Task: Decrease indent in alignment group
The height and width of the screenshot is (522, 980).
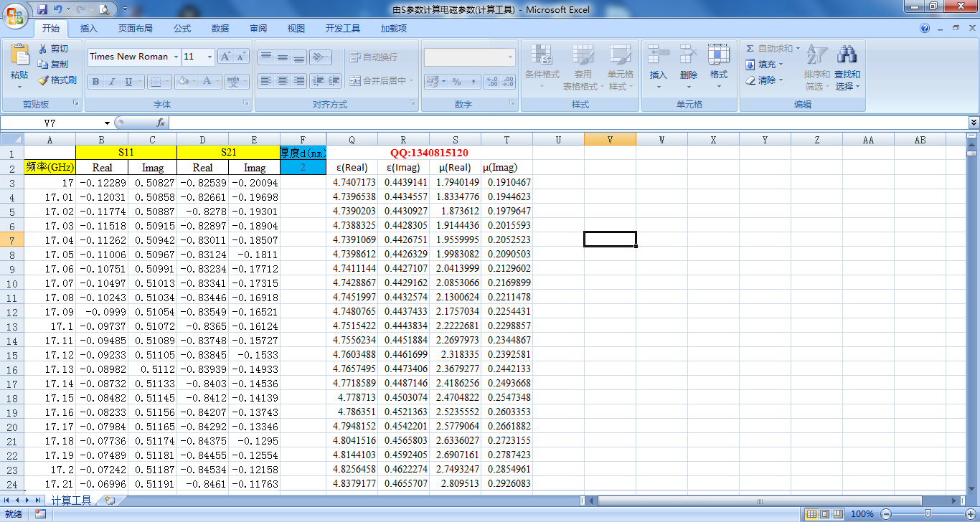Action: point(318,81)
